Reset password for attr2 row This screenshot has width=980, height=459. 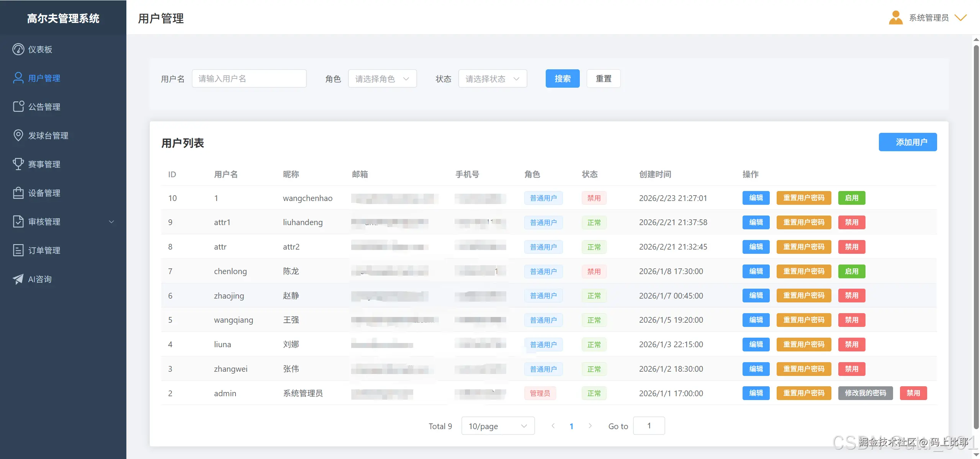(x=804, y=247)
